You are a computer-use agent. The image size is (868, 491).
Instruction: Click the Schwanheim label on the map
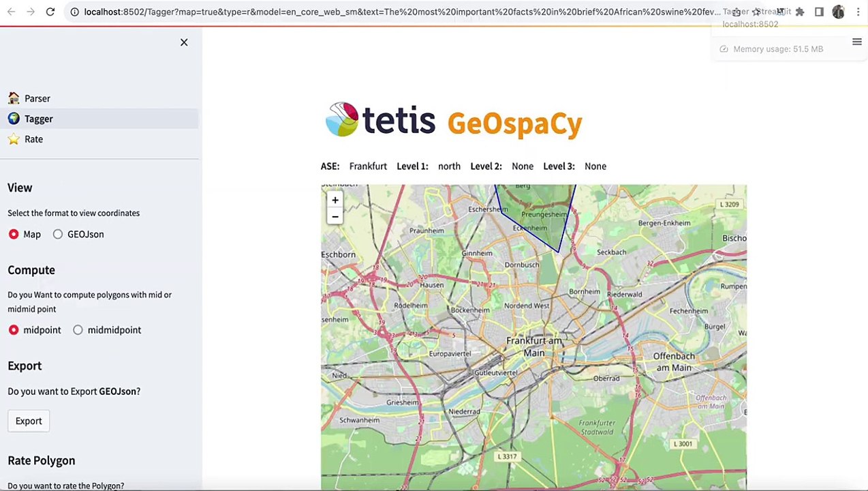pos(359,420)
